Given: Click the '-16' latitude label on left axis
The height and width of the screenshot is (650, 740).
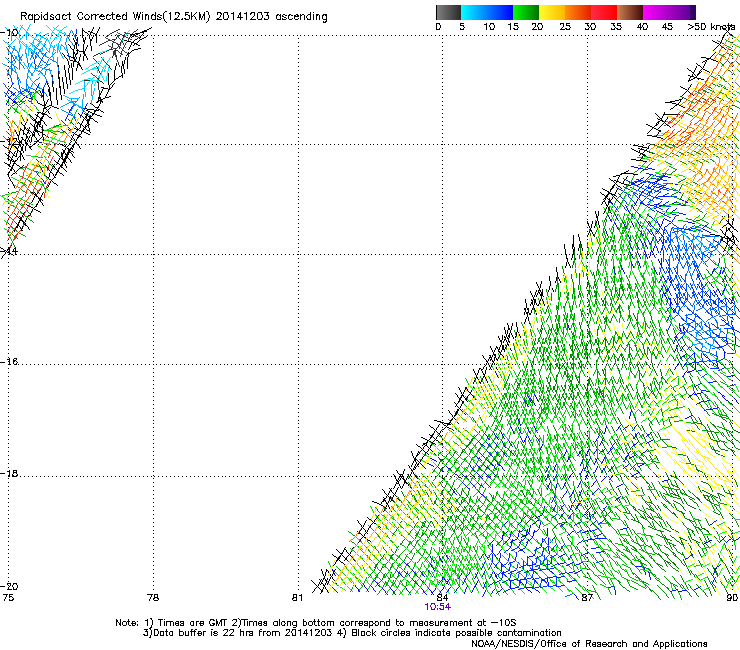Looking at the screenshot, I should click(9, 362).
